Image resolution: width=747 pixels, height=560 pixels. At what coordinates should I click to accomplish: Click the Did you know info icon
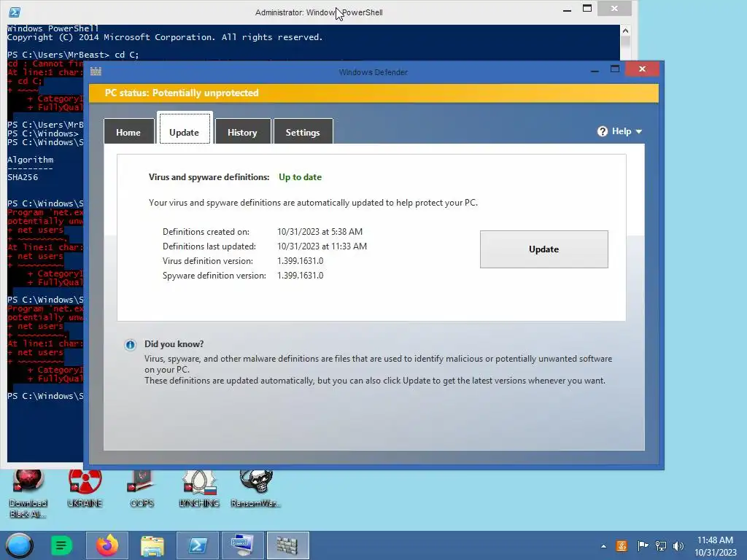click(130, 345)
